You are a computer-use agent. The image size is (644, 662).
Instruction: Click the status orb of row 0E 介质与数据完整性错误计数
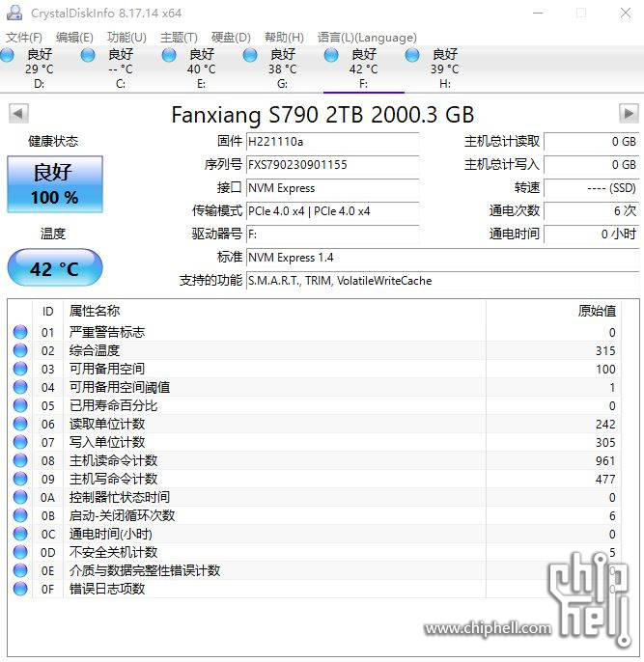(20, 570)
